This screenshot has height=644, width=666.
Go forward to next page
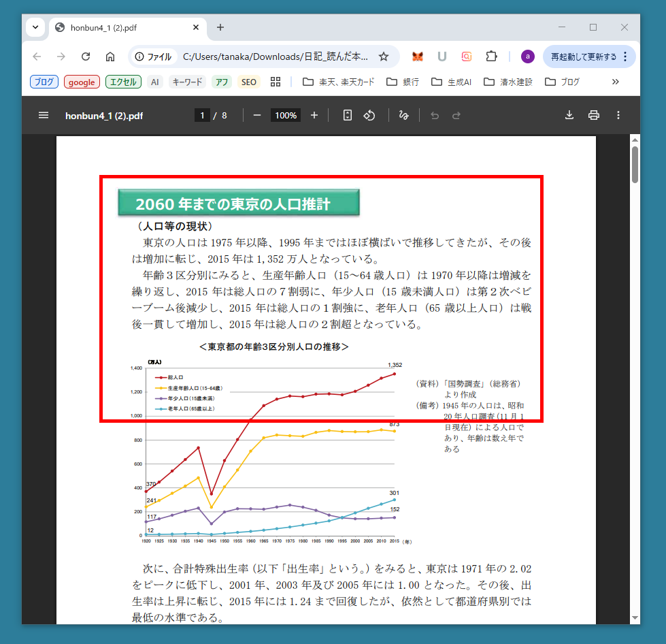pyautogui.click(x=61, y=57)
